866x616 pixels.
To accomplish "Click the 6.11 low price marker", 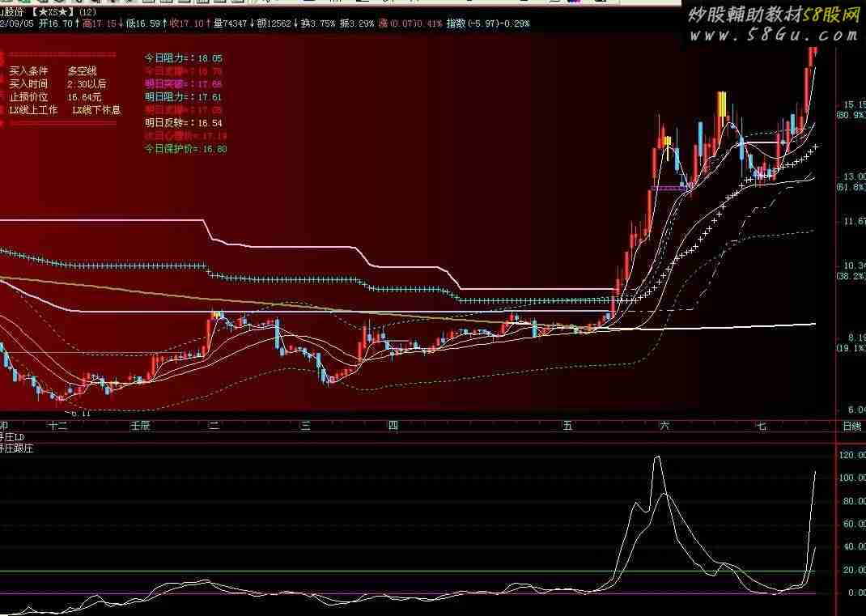I will point(79,413).
